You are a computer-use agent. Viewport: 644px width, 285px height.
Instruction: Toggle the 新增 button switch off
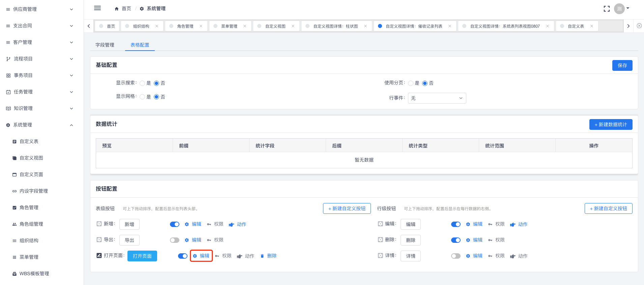tap(175, 224)
